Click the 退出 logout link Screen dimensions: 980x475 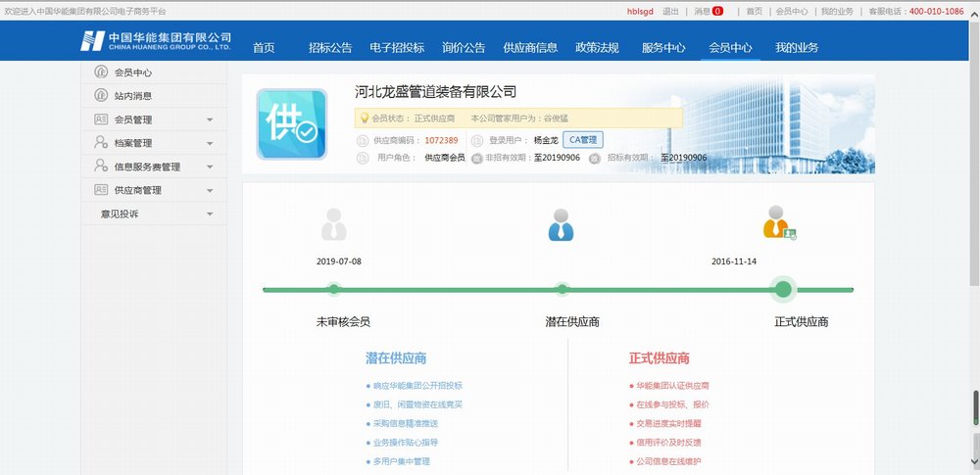pyautogui.click(x=670, y=11)
